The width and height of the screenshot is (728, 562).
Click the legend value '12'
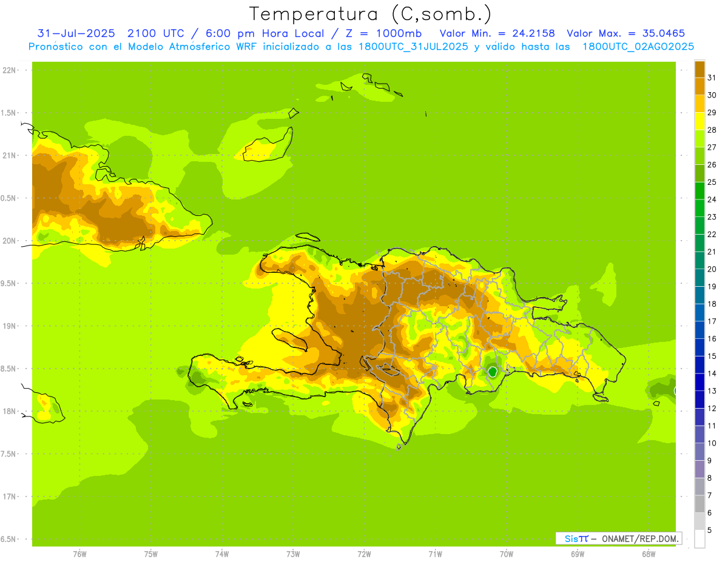pyautogui.click(x=712, y=408)
